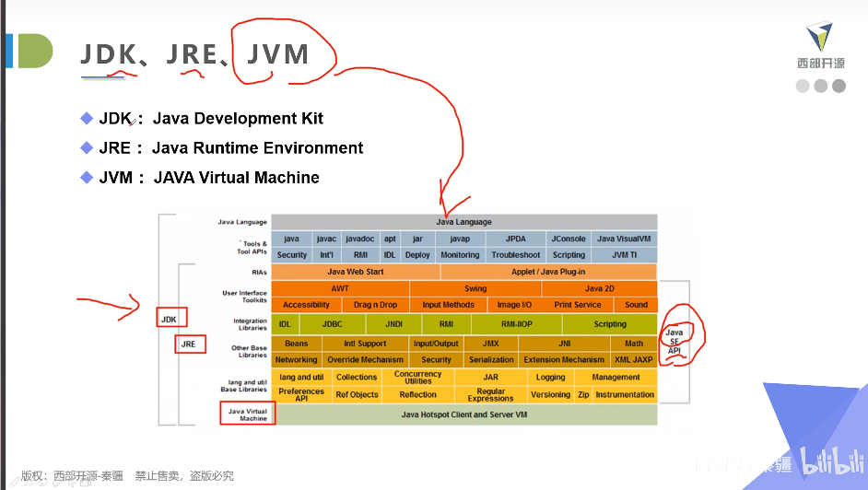
Task: Select the red-boxed JRE label
Action: pyautogui.click(x=191, y=344)
